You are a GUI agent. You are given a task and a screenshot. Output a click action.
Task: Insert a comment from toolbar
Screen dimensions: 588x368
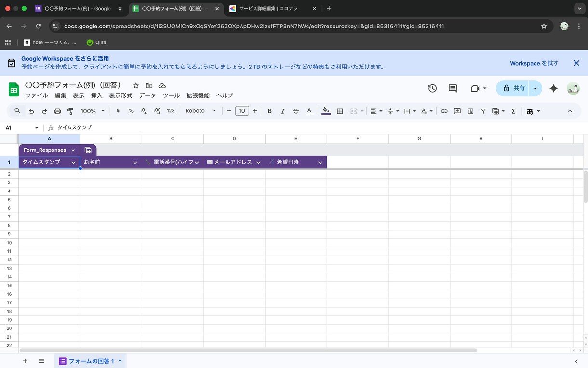click(457, 111)
